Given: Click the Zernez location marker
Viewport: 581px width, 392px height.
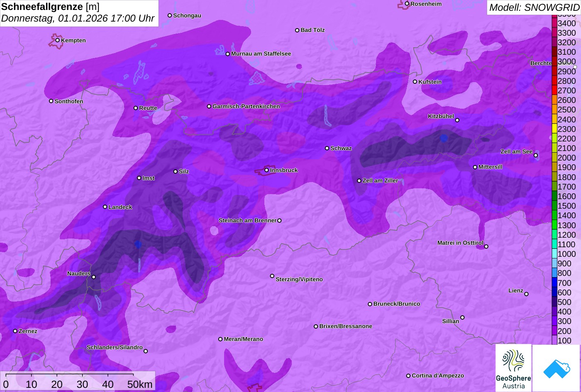Looking at the screenshot, I should tap(15, 331).
